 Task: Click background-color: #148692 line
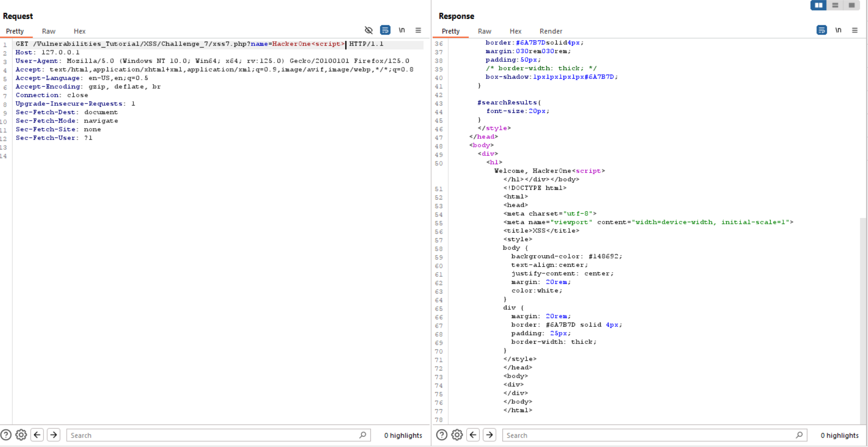click(x=566, y=256)
